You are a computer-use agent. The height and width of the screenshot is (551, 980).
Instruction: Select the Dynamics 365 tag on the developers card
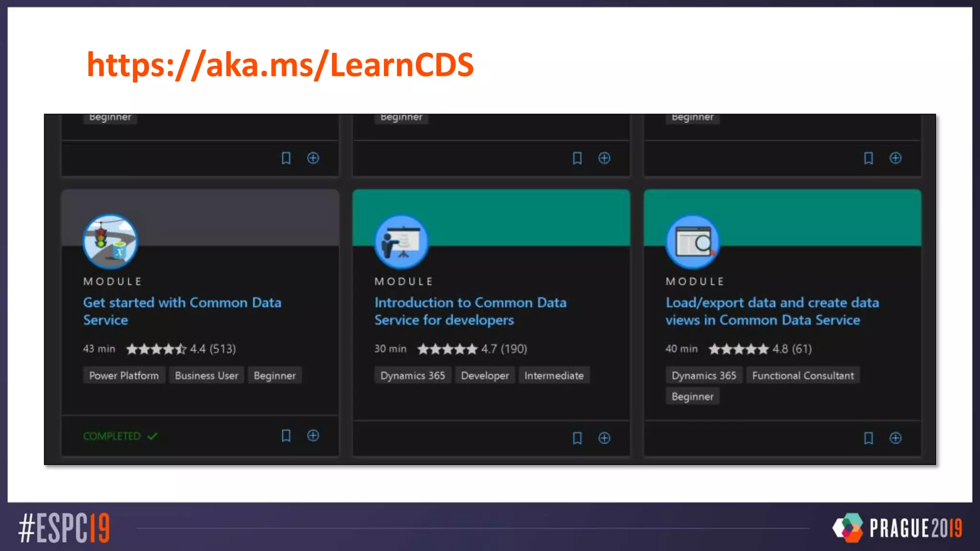click(x=412, y=375)
